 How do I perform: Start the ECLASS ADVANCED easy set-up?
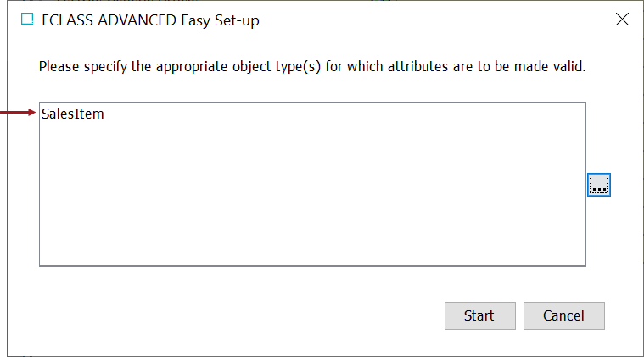pos(479,315)
